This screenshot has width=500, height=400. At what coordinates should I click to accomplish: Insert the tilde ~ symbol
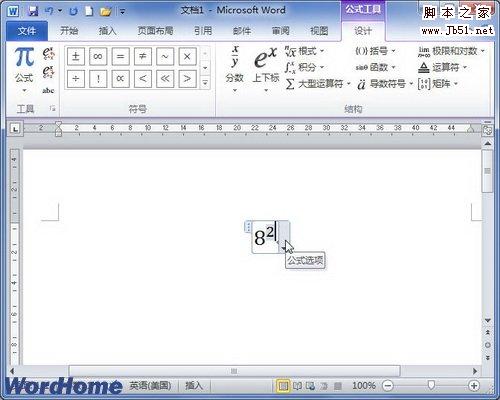point(165,56)
